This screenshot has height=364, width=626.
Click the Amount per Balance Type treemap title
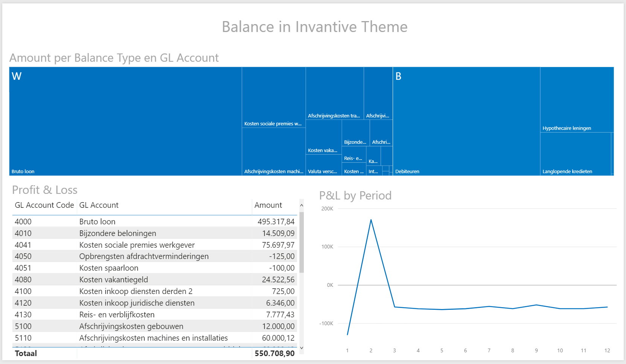[114, 58]
